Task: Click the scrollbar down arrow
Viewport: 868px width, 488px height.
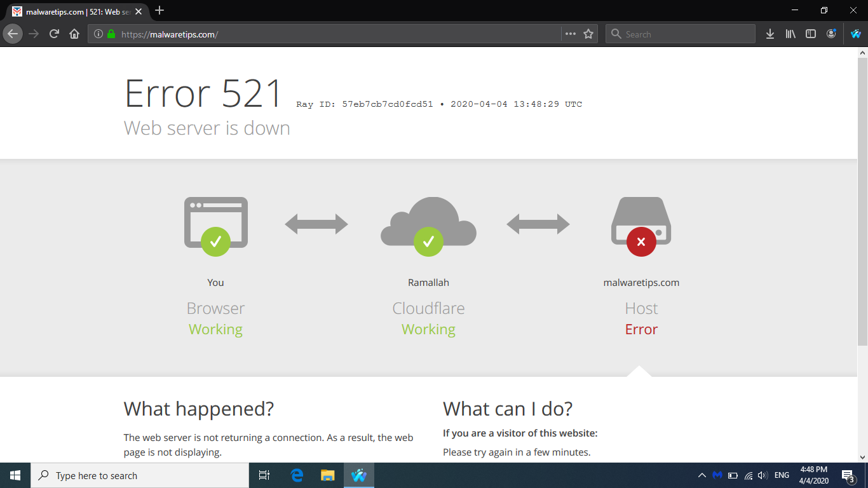Action: 862,456
